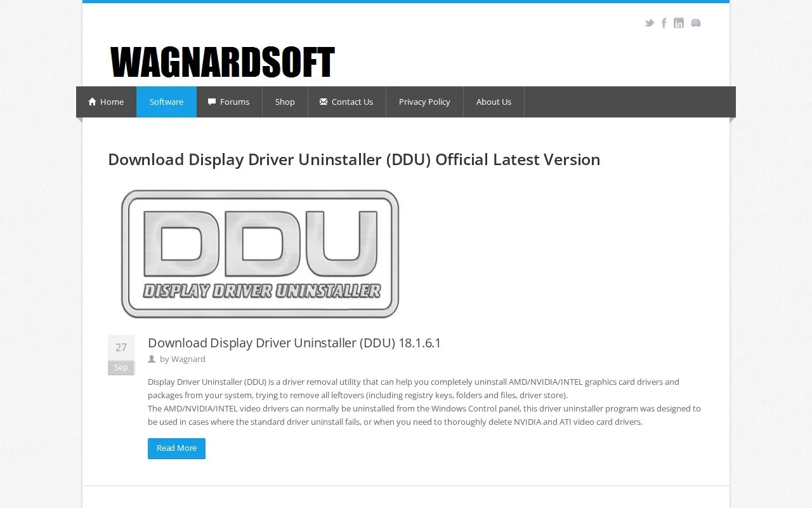
Task: Click the DDU logo image
Action: click(x=260, y=254)
